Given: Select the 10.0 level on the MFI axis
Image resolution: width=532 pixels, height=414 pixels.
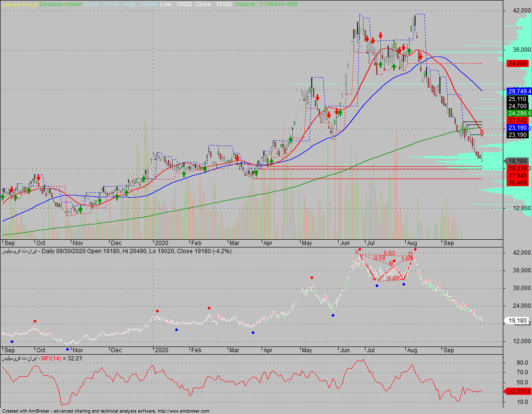Looking at the screenshot, I should 522,402.
